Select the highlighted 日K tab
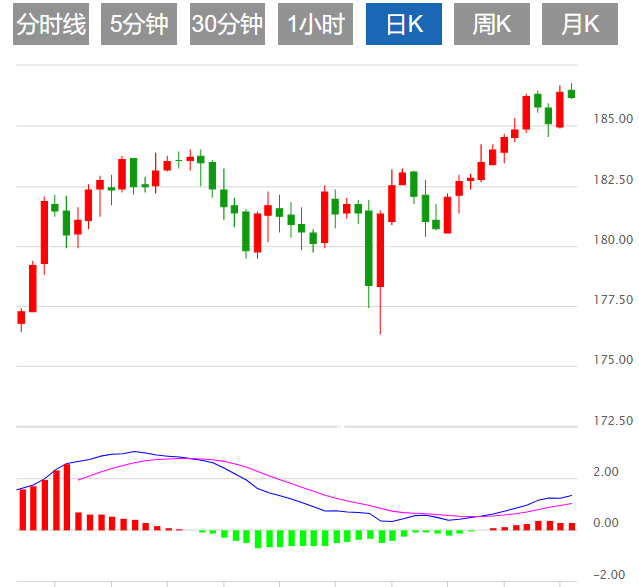The width and height of the screenshot is (639, 587). 403,25
